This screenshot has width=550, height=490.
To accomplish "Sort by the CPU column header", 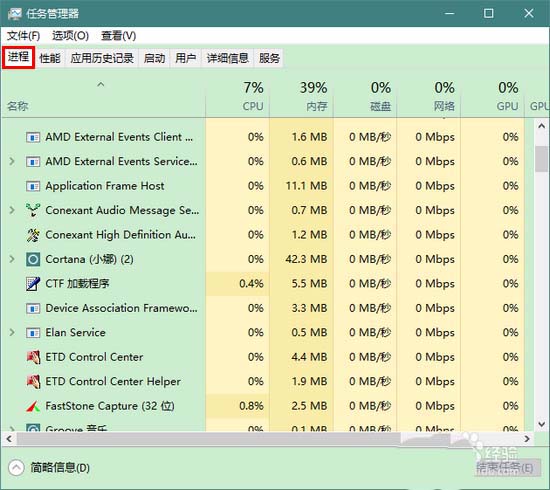I will 237,96.
